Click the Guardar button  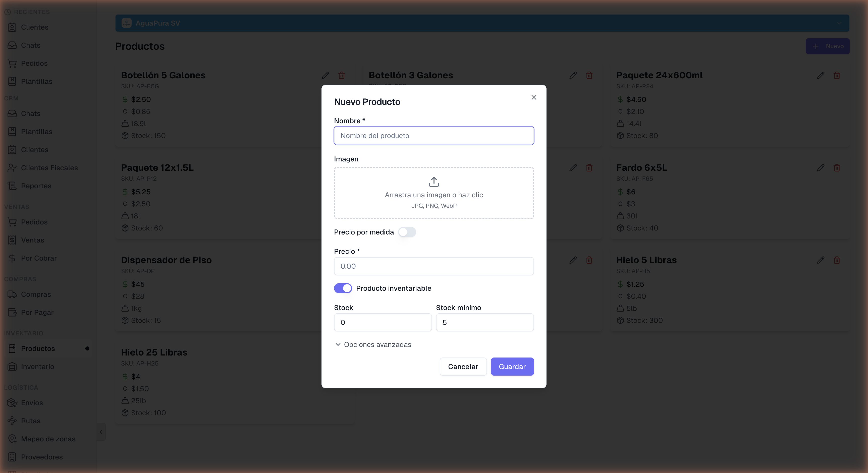tap(512, 367)
